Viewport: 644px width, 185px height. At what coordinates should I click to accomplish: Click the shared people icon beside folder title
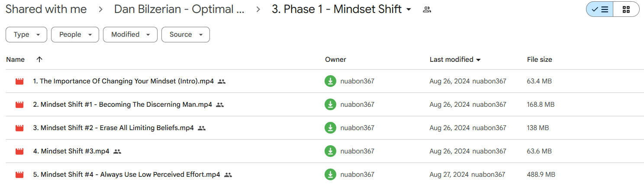click(x=427, y=10)
